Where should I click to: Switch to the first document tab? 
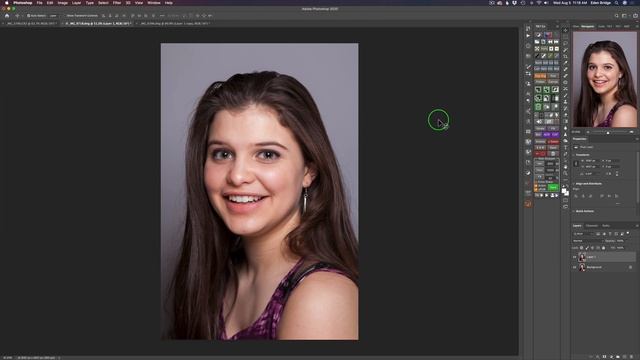(x=31, y=24)
